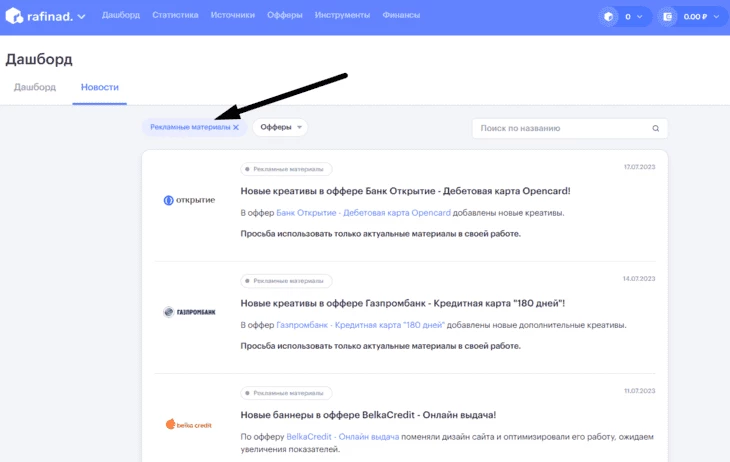Image resolution: width=730 pixels, height=462 pixels.
Task: Expand the 0.00 ₽ balance dropdown
Action: point(702,17)
